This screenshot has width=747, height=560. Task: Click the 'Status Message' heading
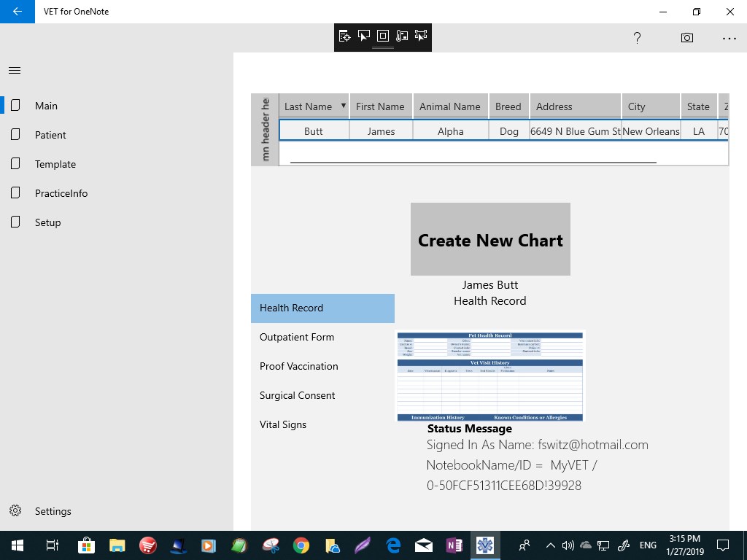click(469, 429)
